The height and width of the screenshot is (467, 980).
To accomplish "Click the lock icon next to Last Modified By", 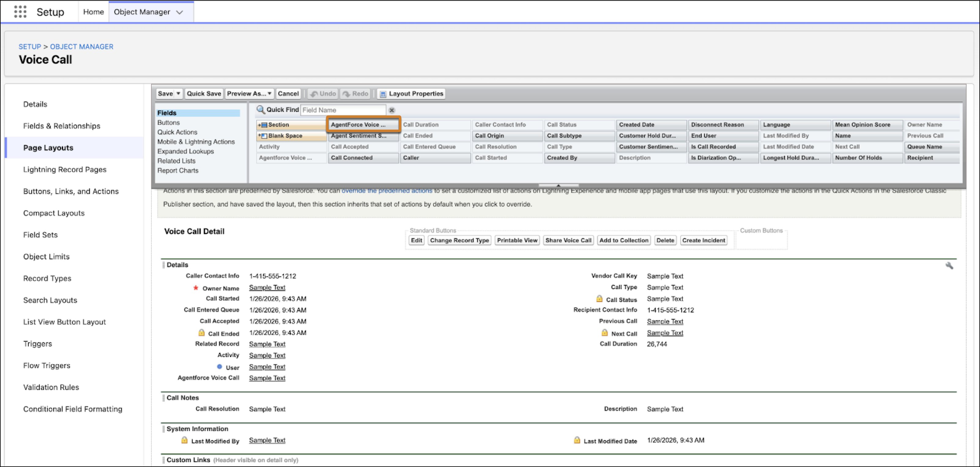I will pos(184,440).
